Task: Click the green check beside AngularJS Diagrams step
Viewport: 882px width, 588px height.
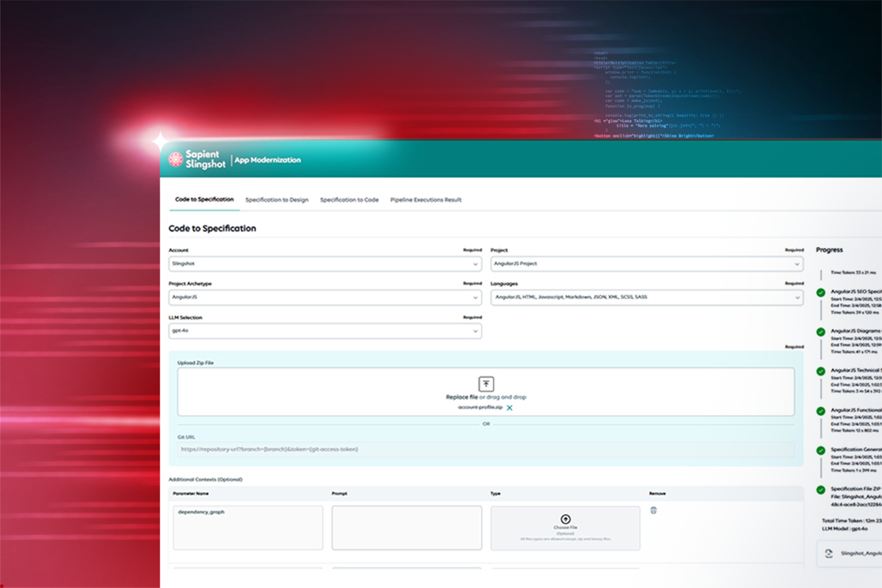Action: point(821,332)
